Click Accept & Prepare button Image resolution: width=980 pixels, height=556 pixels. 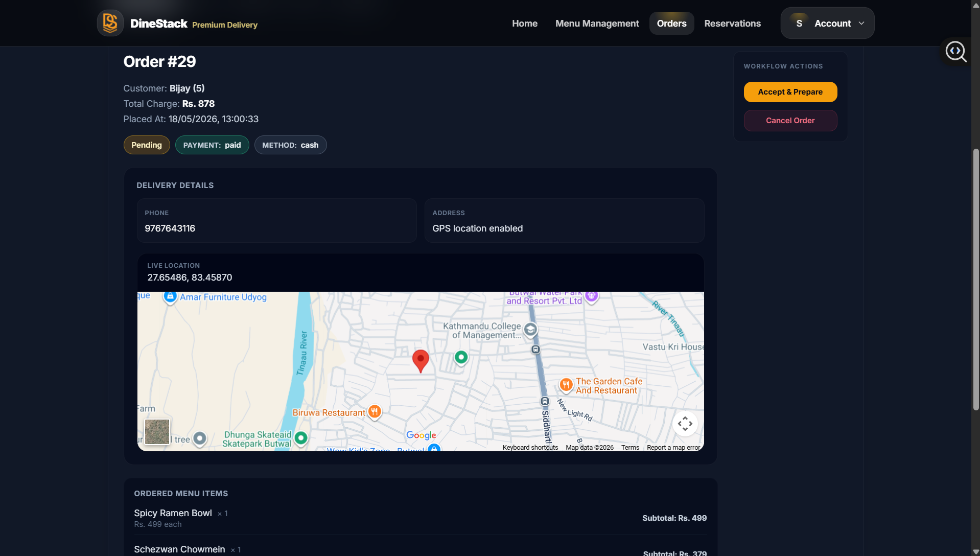click(790, 92)
